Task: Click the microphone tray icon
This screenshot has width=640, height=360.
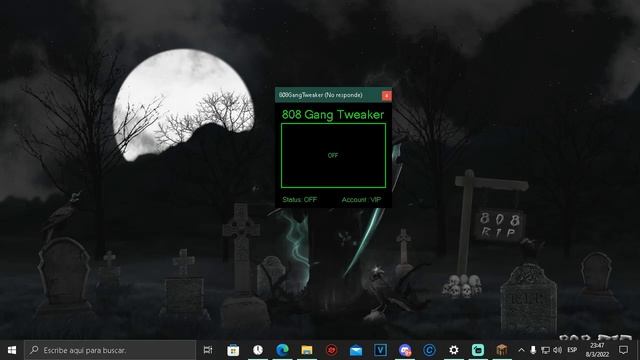Action: click(x=533, y=350)
